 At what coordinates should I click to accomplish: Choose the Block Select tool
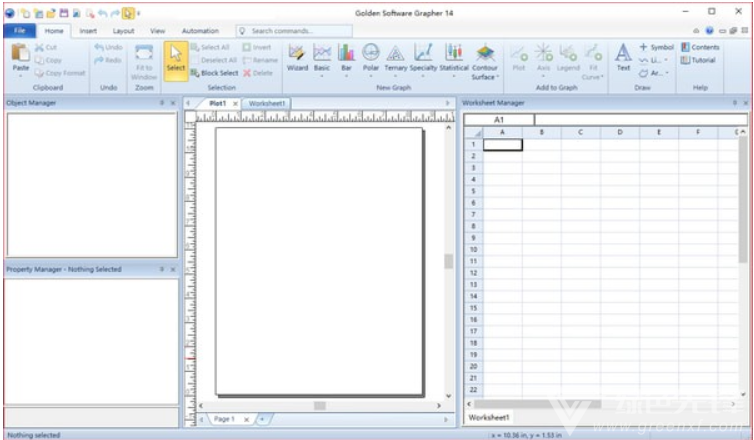tap(214, 73)
